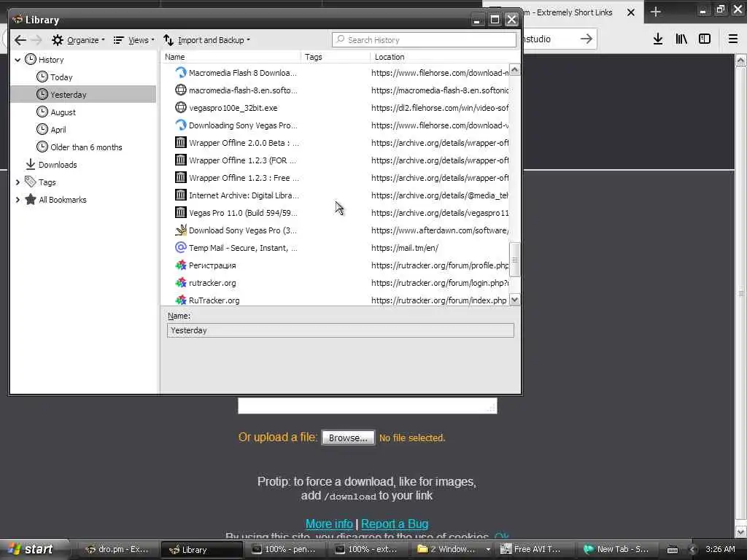Select Temp Mail - Secure, Instant entry
Viewport: 747px width, 560px height.
336,248
